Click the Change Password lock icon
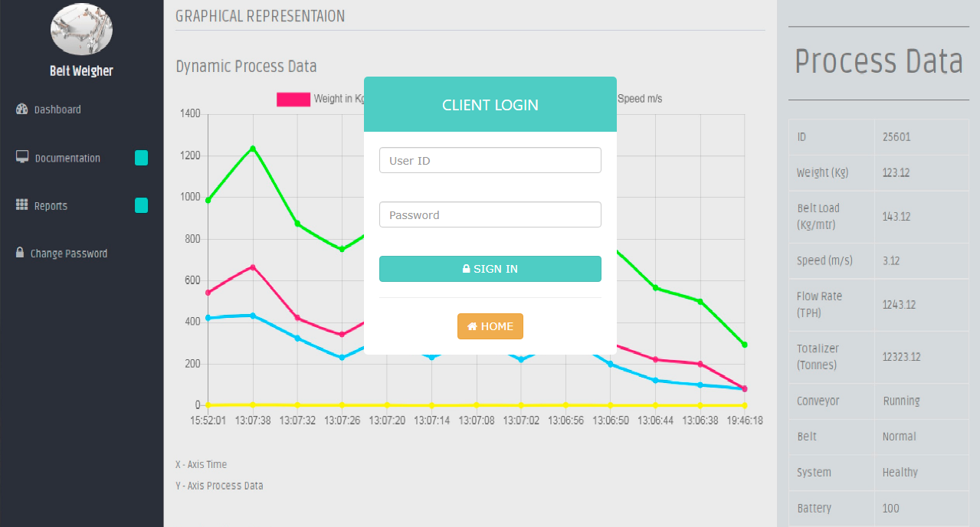 [x=20, y=253]
